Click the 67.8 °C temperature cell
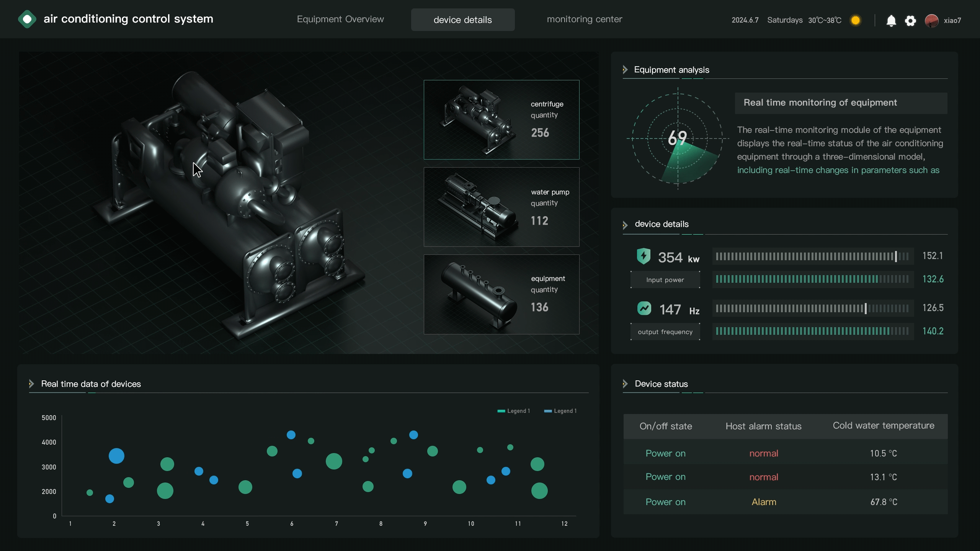Screen dimensions: 980x551 point(884,502)
